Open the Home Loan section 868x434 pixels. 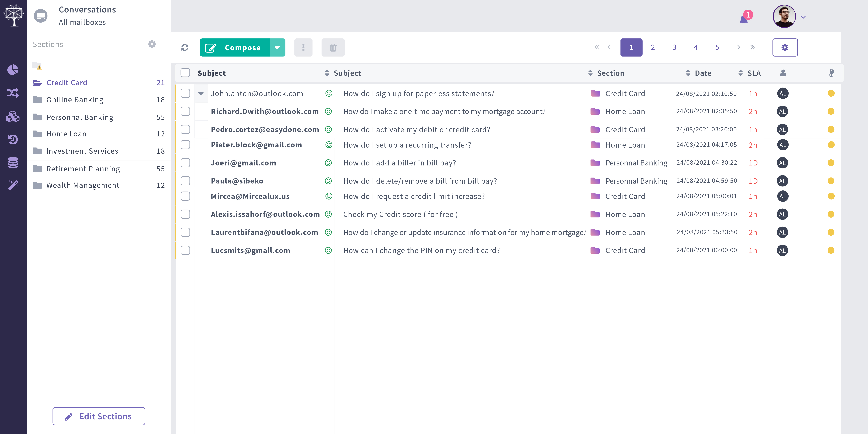(x=66, y=134)
